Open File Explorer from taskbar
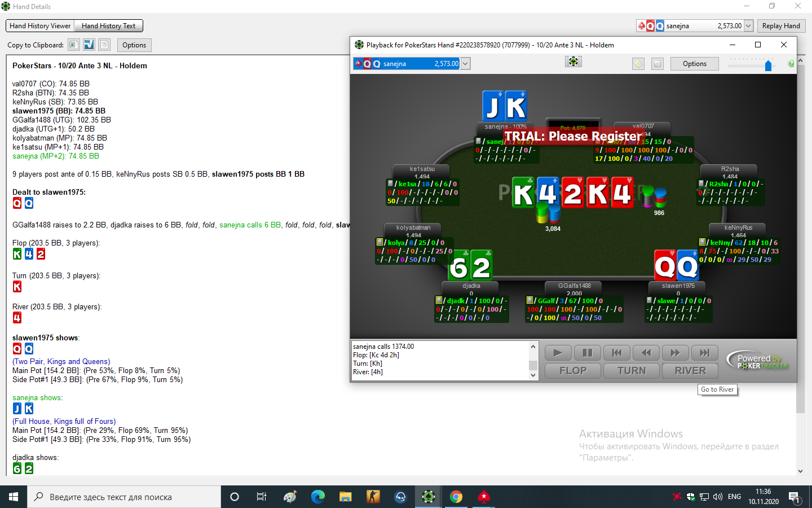 pyautogui.click(x=346, y=497)
